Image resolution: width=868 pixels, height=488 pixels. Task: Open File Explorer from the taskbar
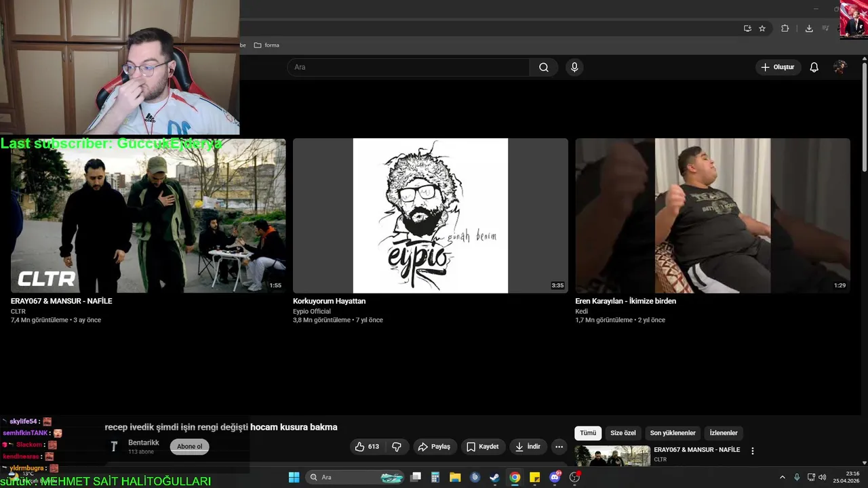[455, 477]
